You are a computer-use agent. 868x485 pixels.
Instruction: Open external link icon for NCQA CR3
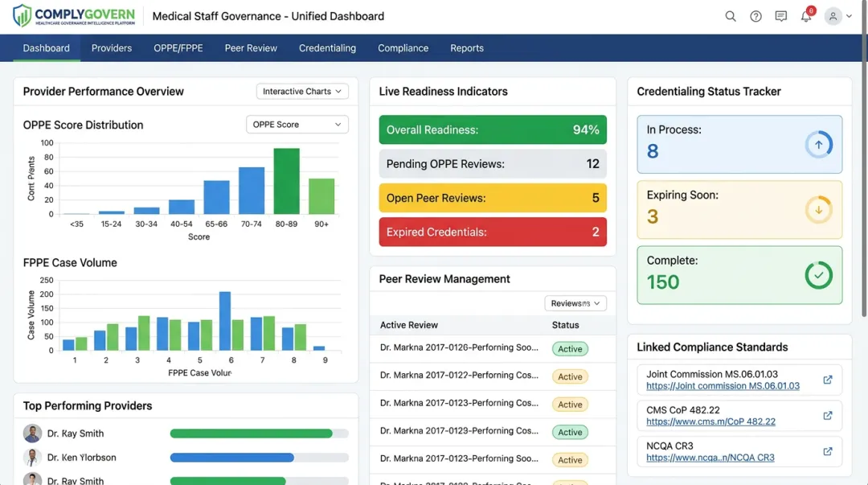pyautogui.click(x=827, y=451)
